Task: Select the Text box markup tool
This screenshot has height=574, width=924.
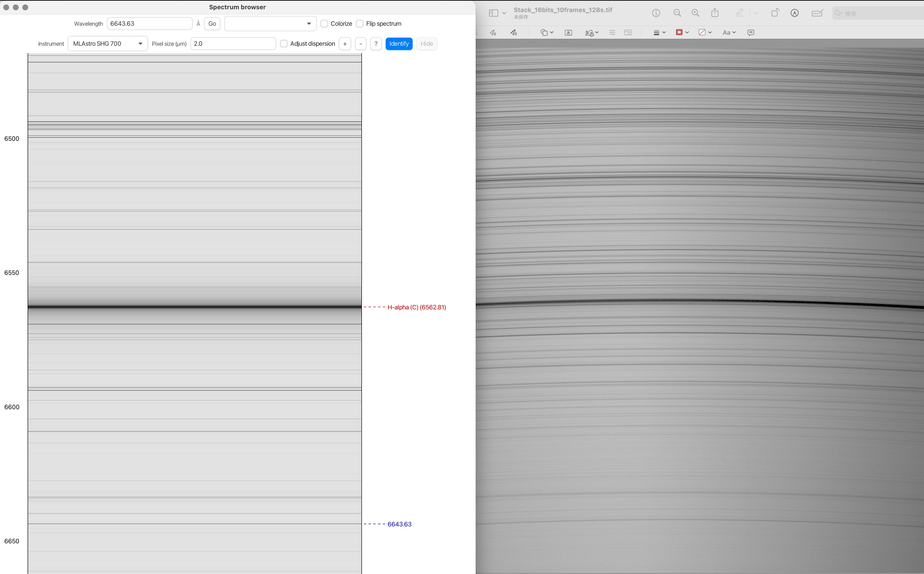Action: pyautogui.click(x=568, y=33)
